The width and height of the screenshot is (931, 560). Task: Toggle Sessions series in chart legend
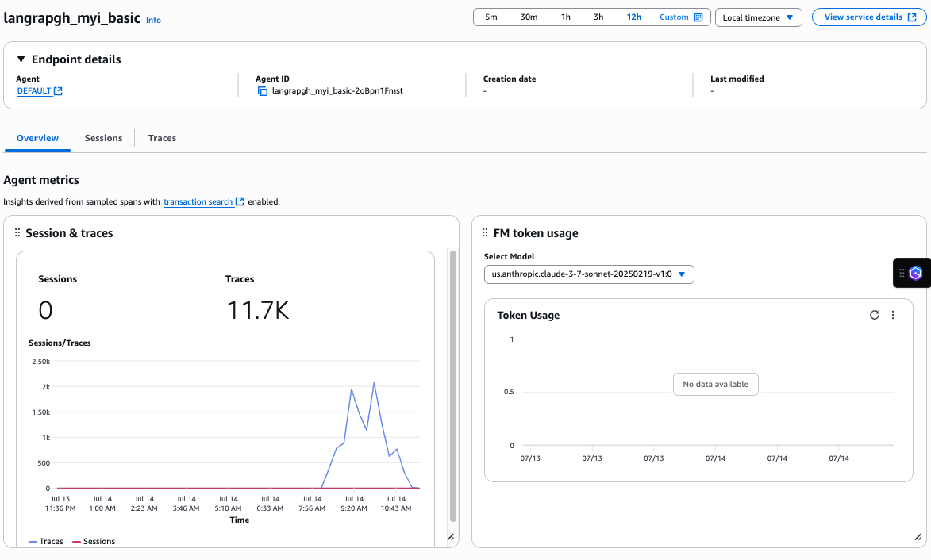(x=94, y=541)
